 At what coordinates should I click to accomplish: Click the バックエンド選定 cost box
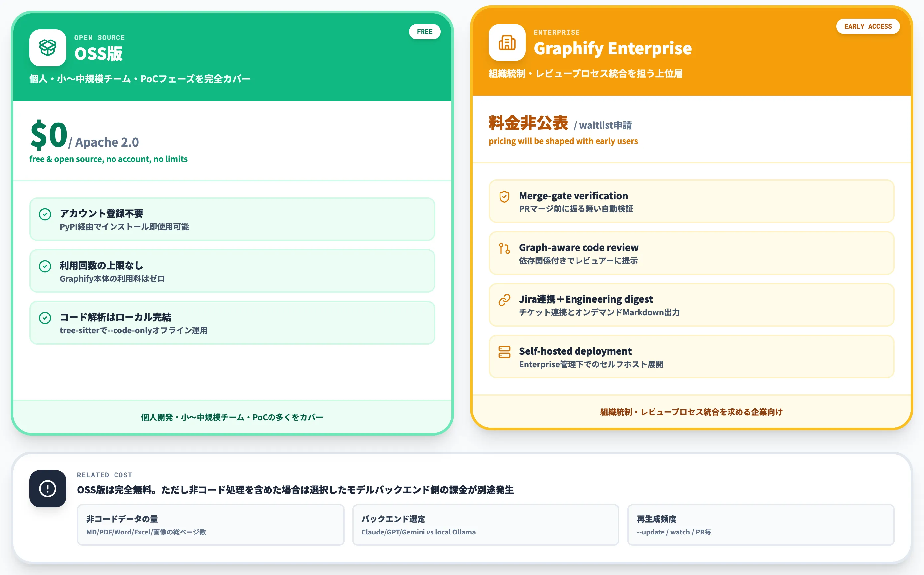coord(486,525)
